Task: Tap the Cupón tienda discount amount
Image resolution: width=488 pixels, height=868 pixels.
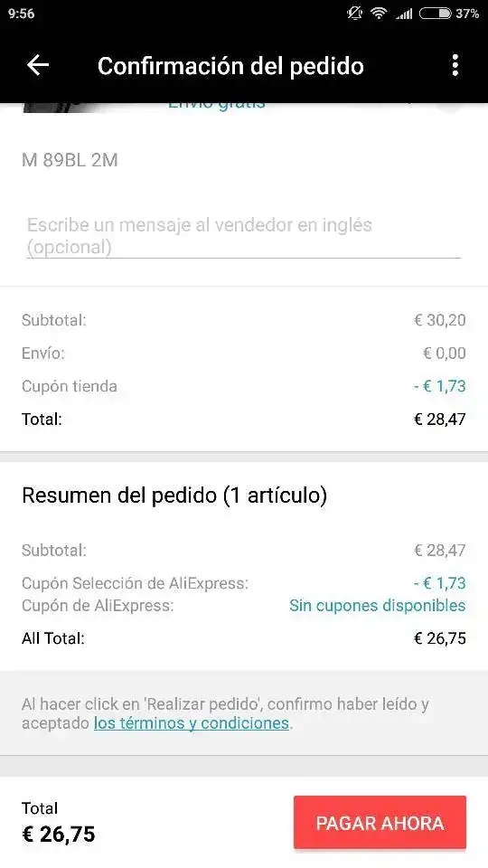Action: (439, 386)
